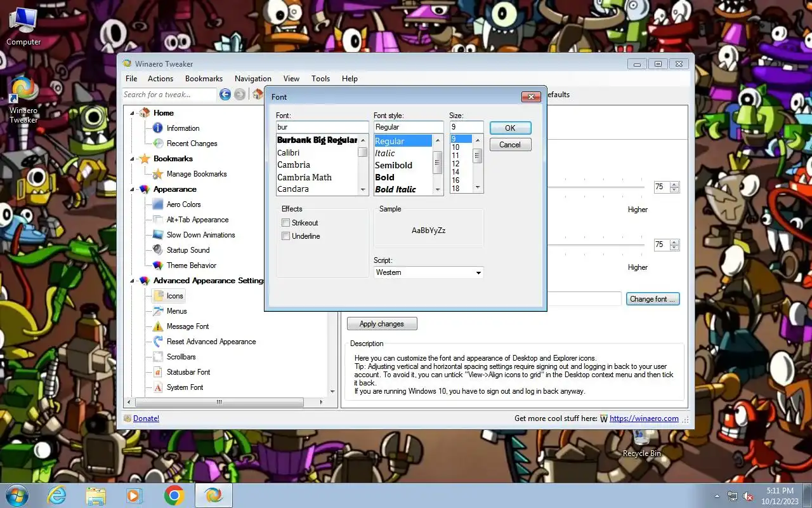Collapse the Appearance tree node
812x508 pixels.
pos(133,189)
